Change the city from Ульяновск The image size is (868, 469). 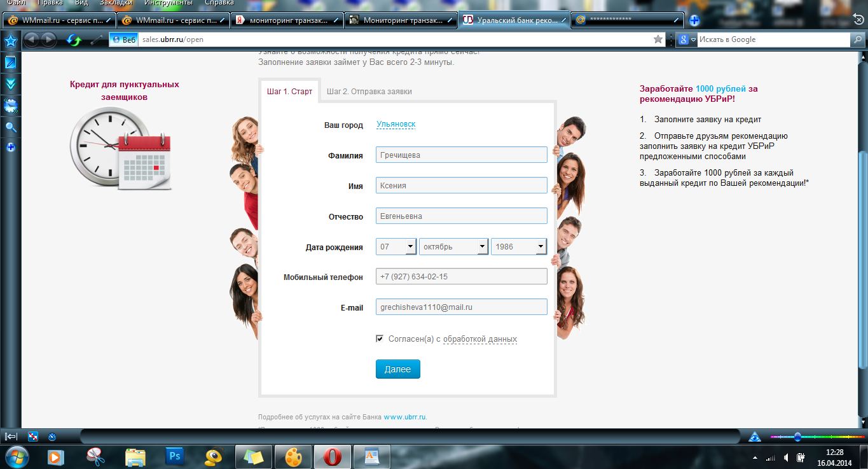[396, 125]
